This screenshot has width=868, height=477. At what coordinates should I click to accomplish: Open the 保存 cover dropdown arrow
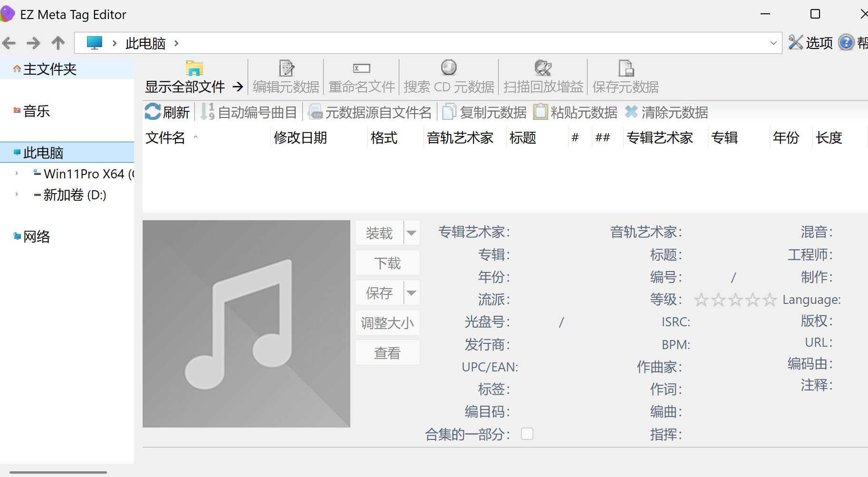[x=412, y=293]
